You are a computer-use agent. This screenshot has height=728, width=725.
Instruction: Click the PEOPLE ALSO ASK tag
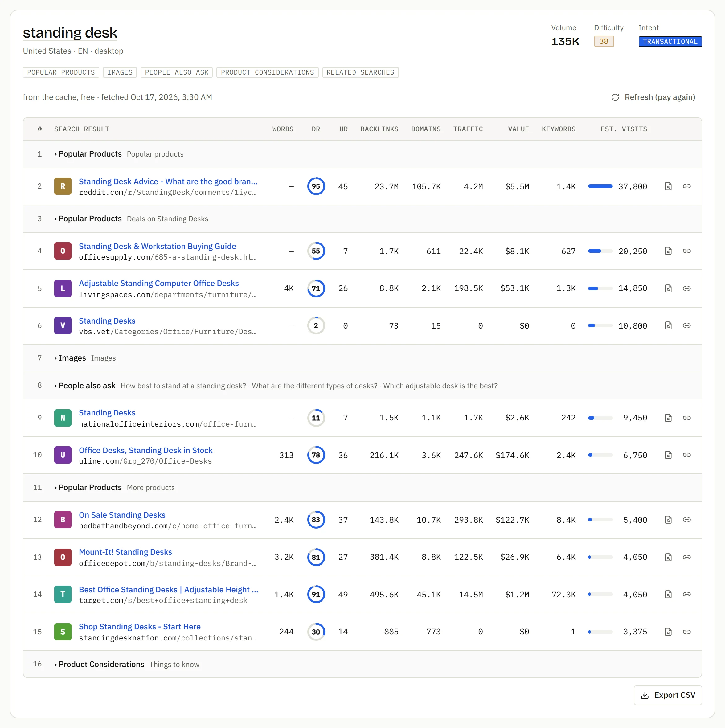click(177, 72)
